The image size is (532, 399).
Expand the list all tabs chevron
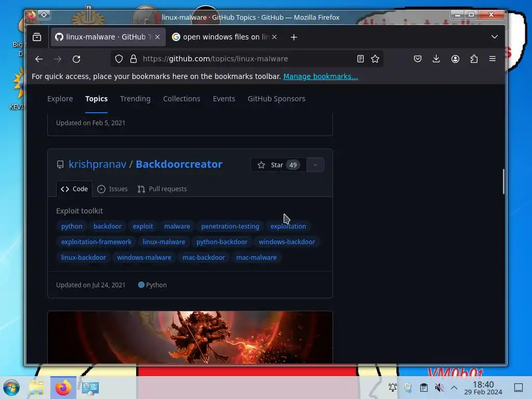(495, 37)
